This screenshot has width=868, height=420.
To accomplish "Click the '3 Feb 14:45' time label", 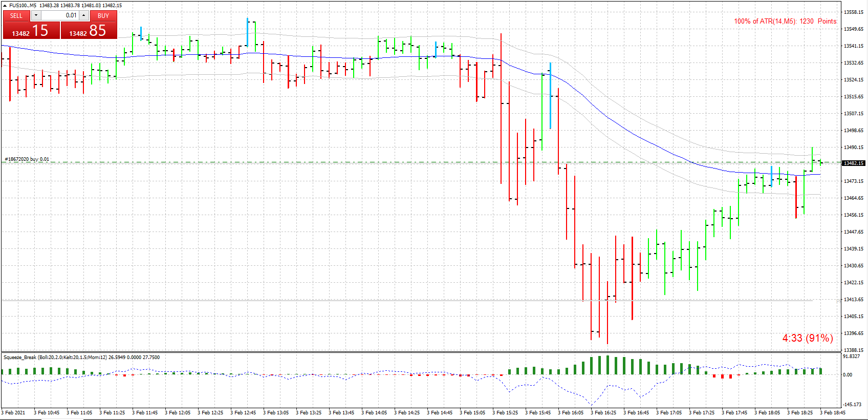I will [440, 412].
